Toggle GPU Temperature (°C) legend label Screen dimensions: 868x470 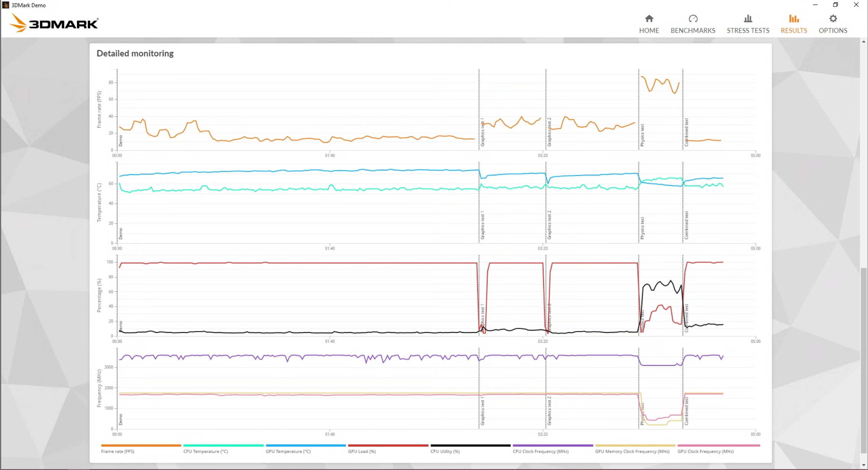coord(288,452)
